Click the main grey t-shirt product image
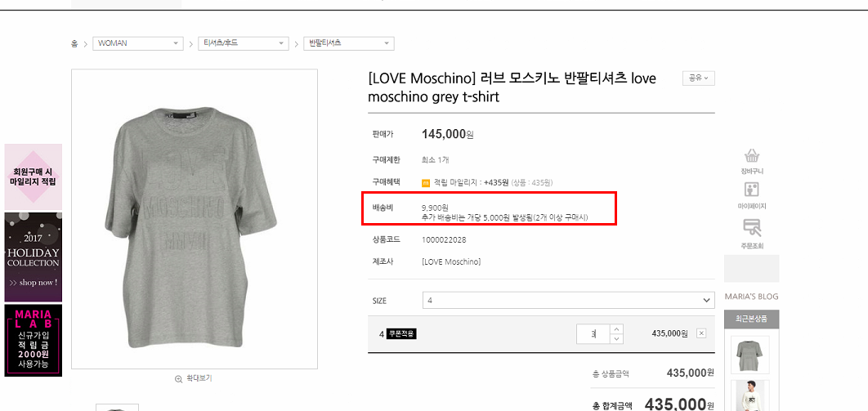Screen dimensions: 868x411 click(x=195, y=219)
